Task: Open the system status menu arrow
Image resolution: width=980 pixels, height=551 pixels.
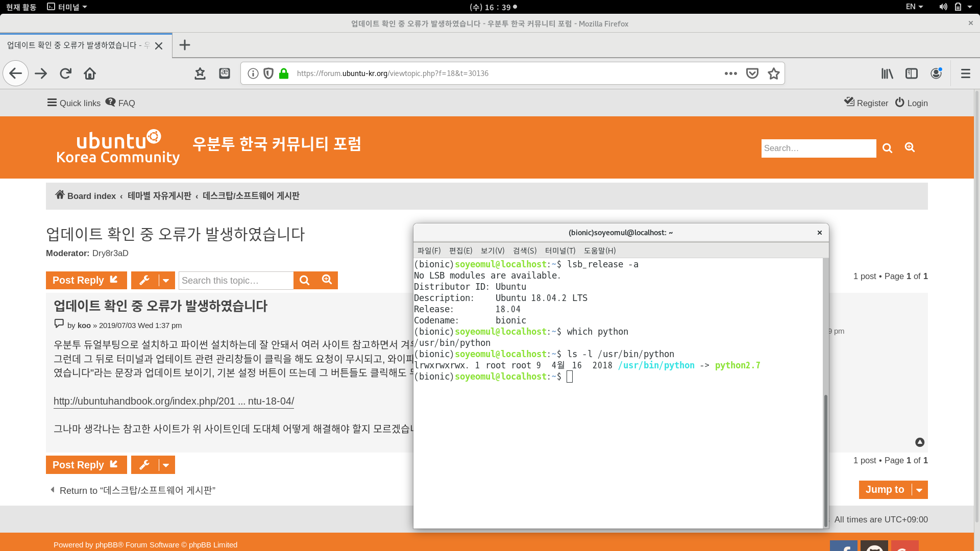Action: [x=970, y=7]
